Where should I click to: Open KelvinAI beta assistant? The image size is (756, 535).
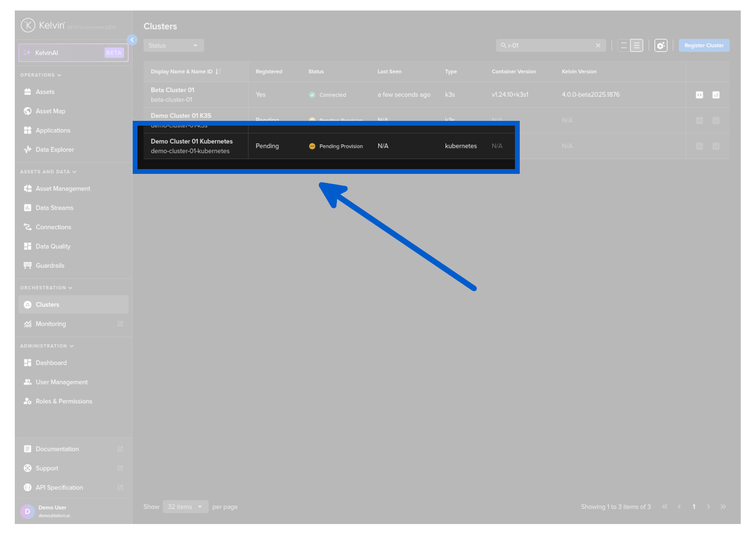point(73,53)
